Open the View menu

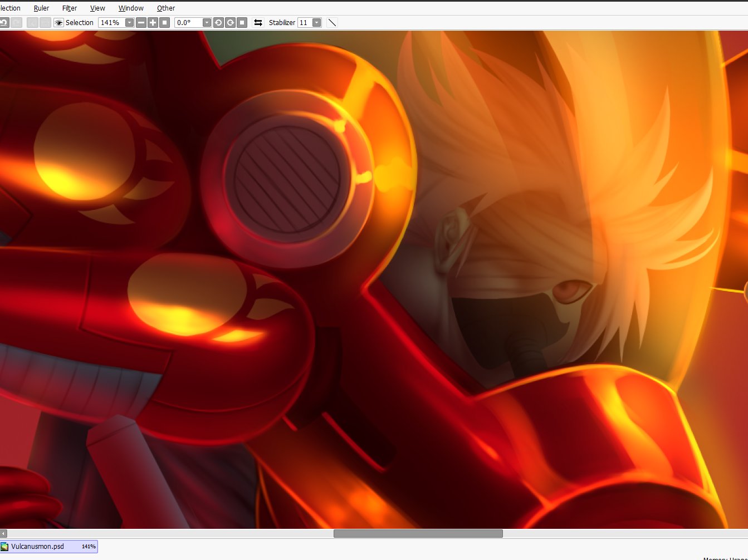97,8
